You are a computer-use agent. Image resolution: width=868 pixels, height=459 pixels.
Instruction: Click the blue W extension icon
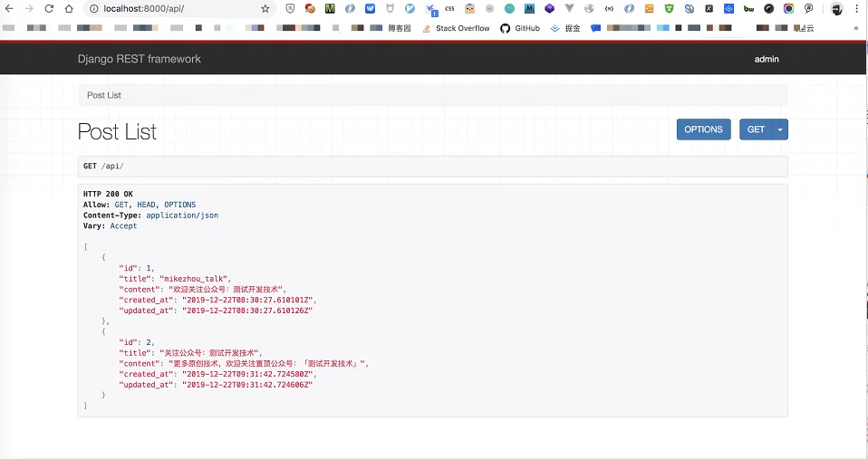coord(370,8)
